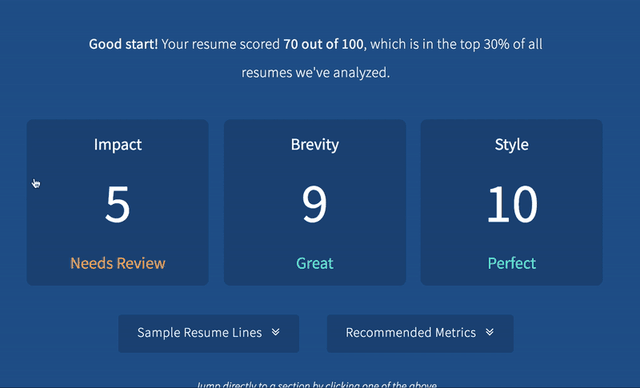Screen dimensions: 640x388
Task: Click the 'Needs Review' label under Impact
Action: [118, 263]
